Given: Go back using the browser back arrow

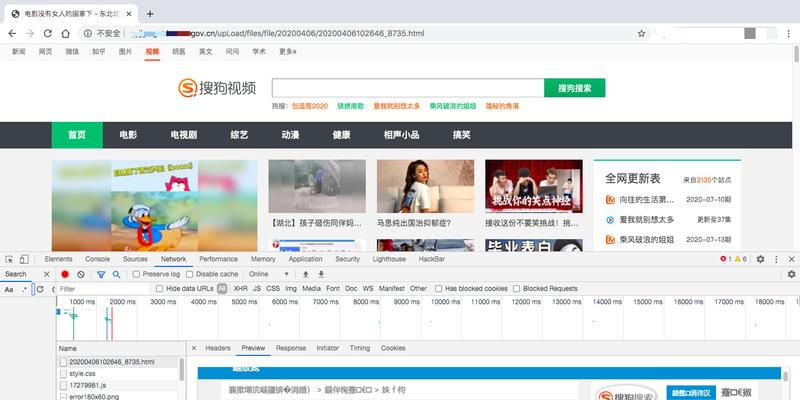Looking at the screenshot, I should pyautogui.click(x=12, y=34).
